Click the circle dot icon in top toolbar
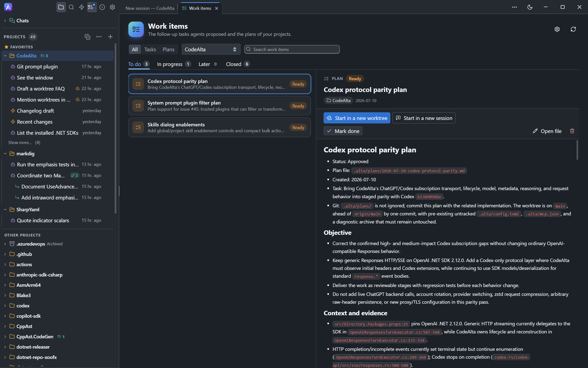588x368 pixels. [x=102, y=7]
